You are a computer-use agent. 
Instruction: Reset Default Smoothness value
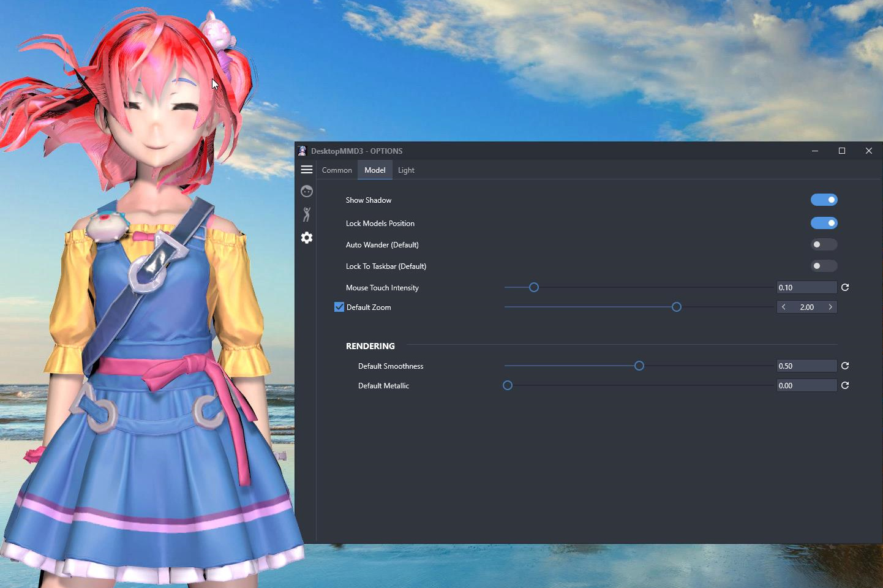[845, 366]
